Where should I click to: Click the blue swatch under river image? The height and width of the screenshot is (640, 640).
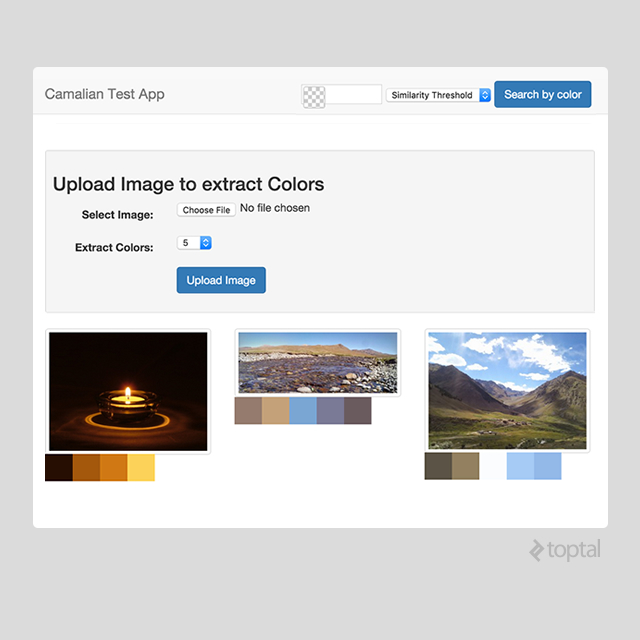pos(303,411)
